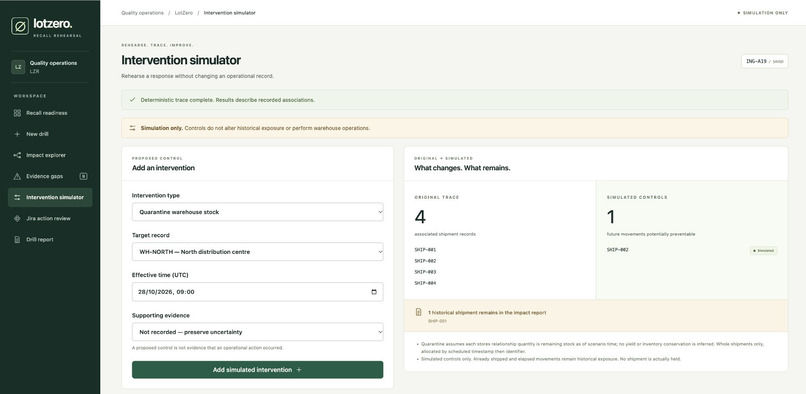Click the Simulation only indicator in header
806x394 pixels.
pyautogui.click(x=762, y=13)
